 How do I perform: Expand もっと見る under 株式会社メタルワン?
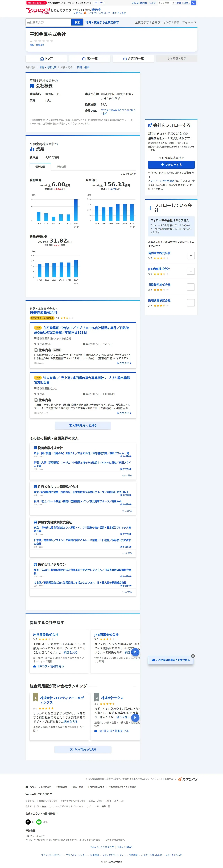pos(127,592)
